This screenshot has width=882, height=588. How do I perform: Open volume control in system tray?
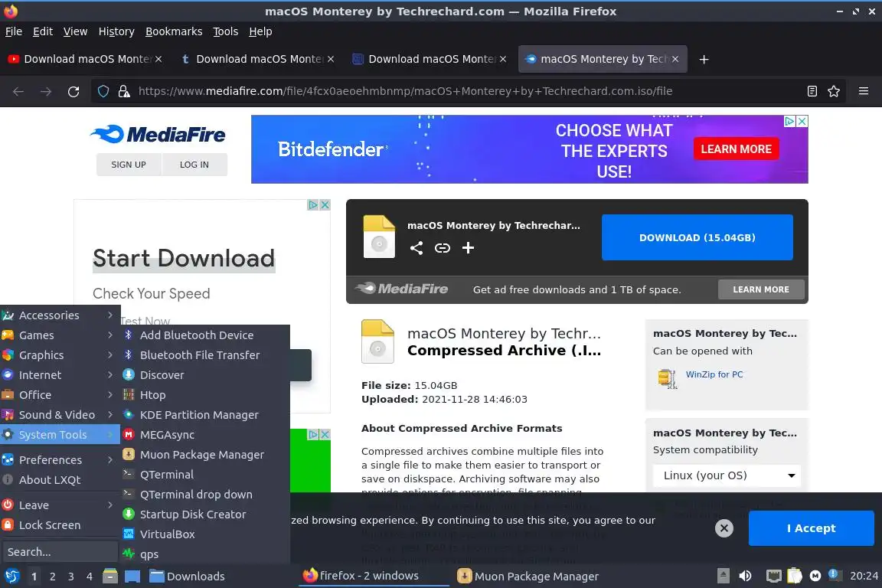click(745, 576)
